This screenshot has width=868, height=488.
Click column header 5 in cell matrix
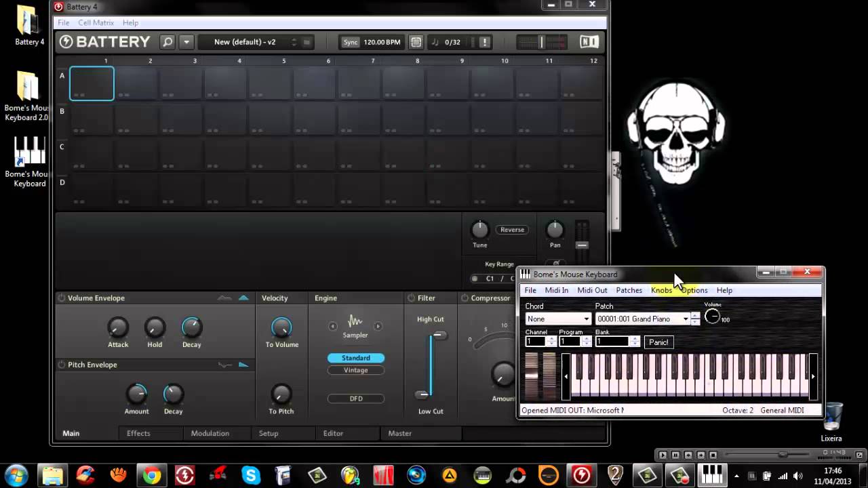(283, 61)
